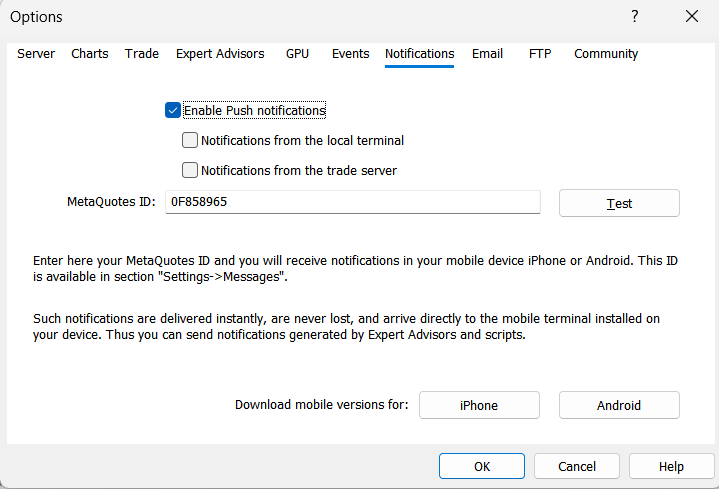The width and height of the screenshot is (719, 489).
Task: Select the Trade tab
Action: tap(142, 54)
